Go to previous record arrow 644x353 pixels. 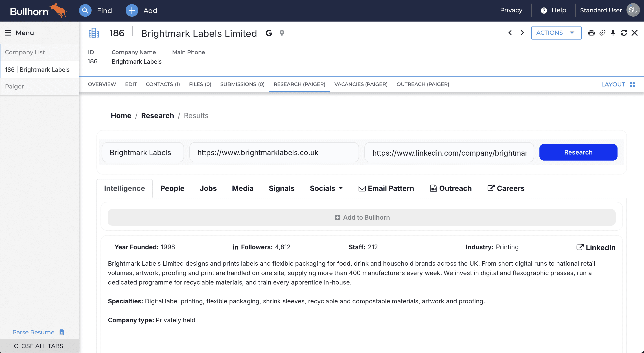tap(510, 33)
